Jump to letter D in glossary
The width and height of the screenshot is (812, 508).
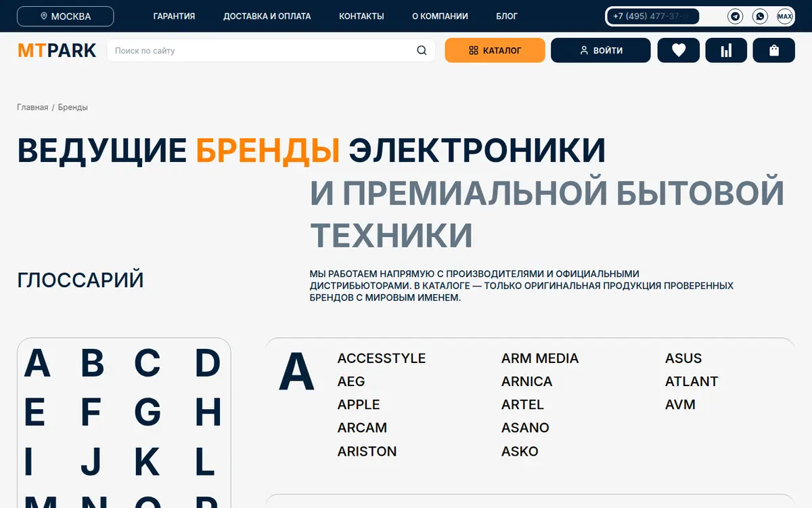pyautogui.click(x=208, y=364)
